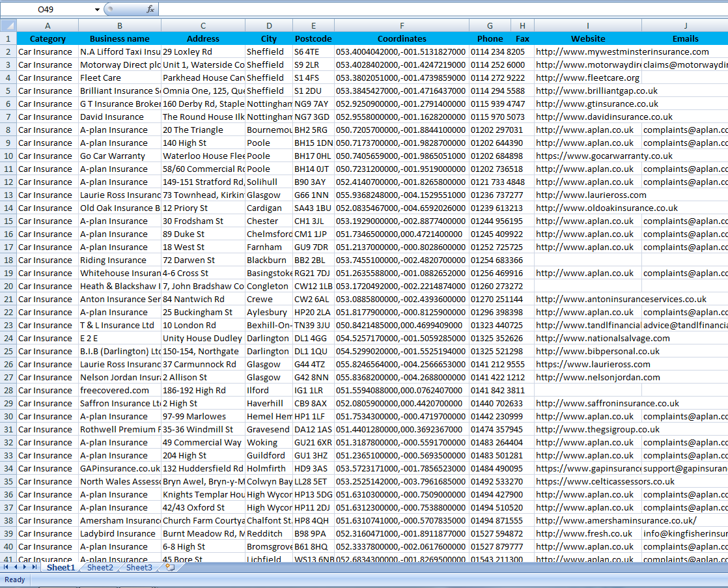Select the Sheet1 tab

pos(61,568)
